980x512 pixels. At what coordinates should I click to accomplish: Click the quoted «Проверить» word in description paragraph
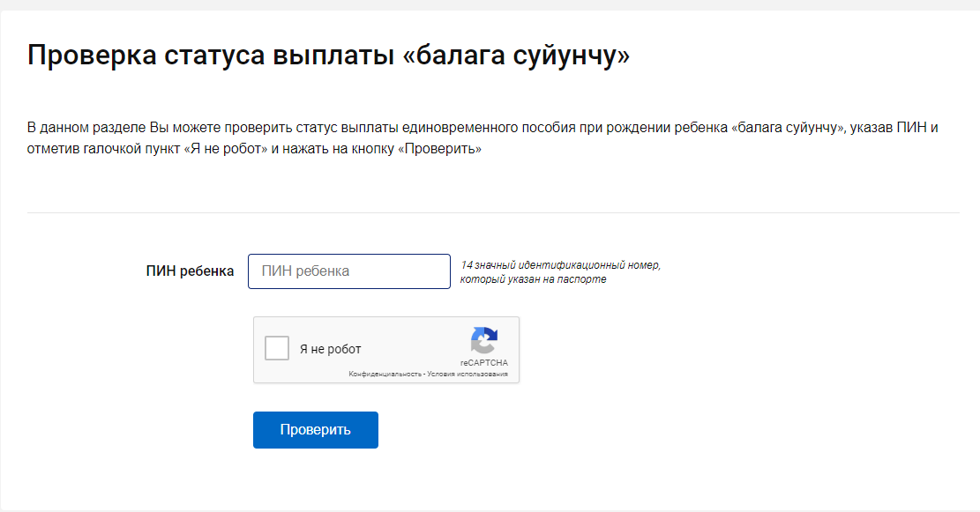tap(439, 149)
